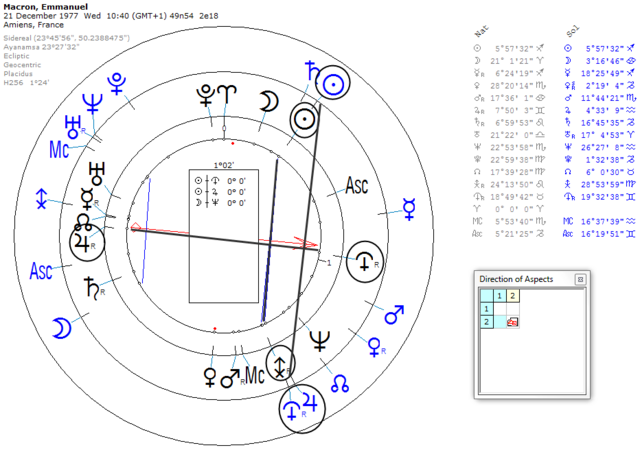
Task: Click the 1°02' orb label above center box
Action: (x=224, y=165)
